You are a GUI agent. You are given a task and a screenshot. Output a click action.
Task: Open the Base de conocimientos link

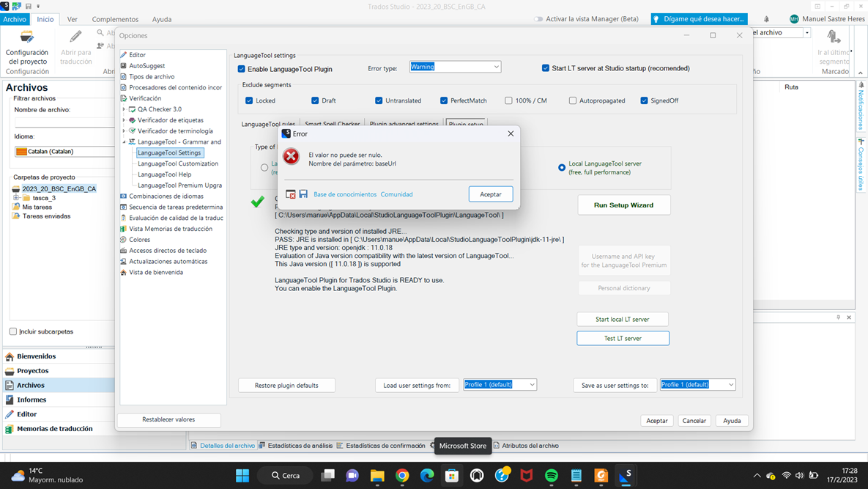coord(344,194)
